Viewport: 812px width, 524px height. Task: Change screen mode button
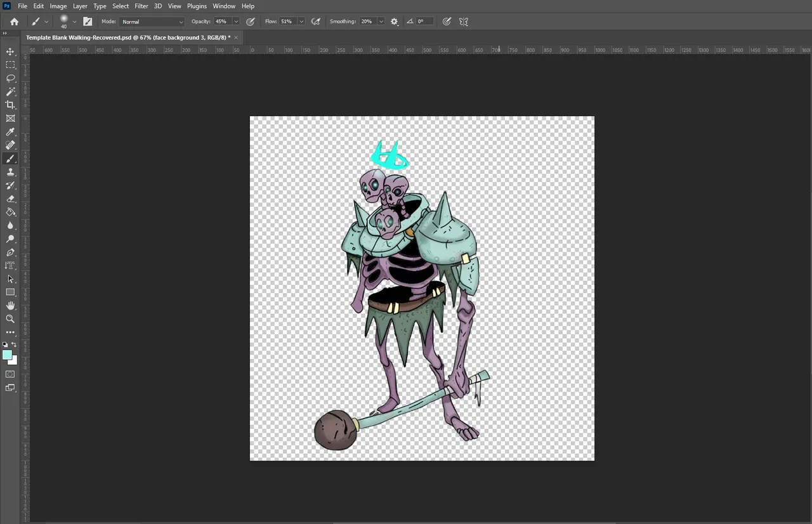(x=10, y=388)
